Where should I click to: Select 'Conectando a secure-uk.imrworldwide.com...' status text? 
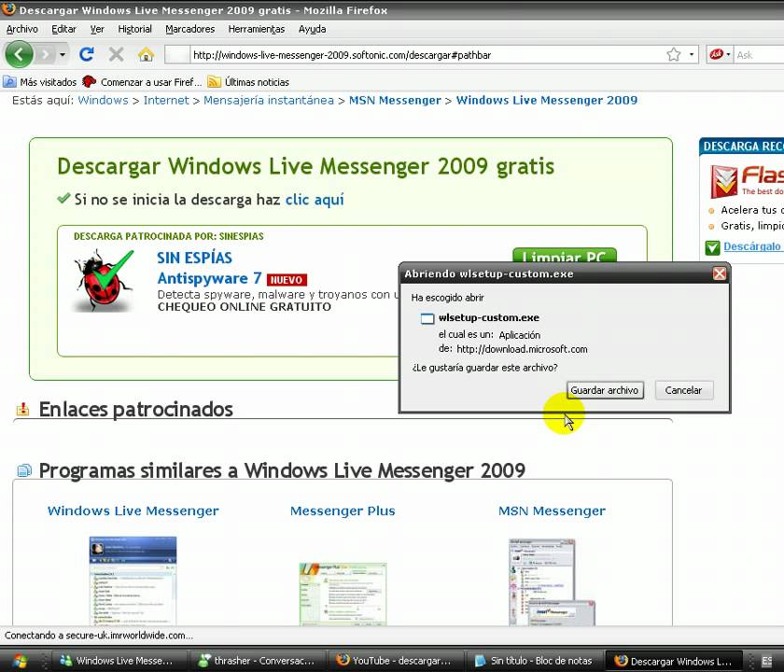tap(99, 635)
